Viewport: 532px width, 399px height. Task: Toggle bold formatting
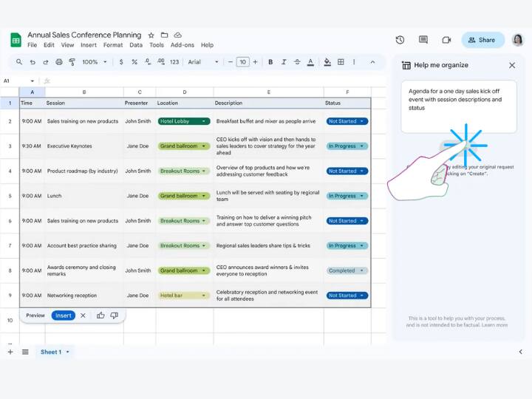(x=270, y=62)
